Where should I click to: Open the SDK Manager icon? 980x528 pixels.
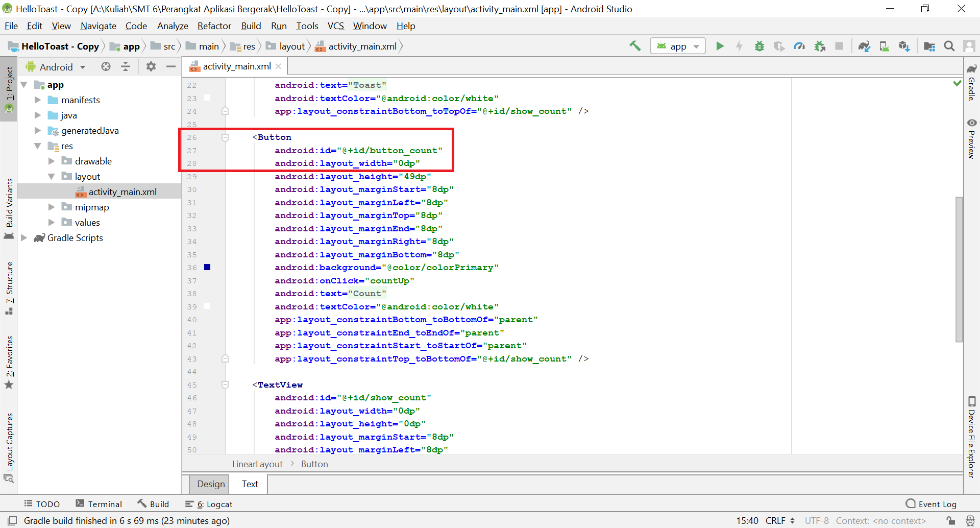904,46
